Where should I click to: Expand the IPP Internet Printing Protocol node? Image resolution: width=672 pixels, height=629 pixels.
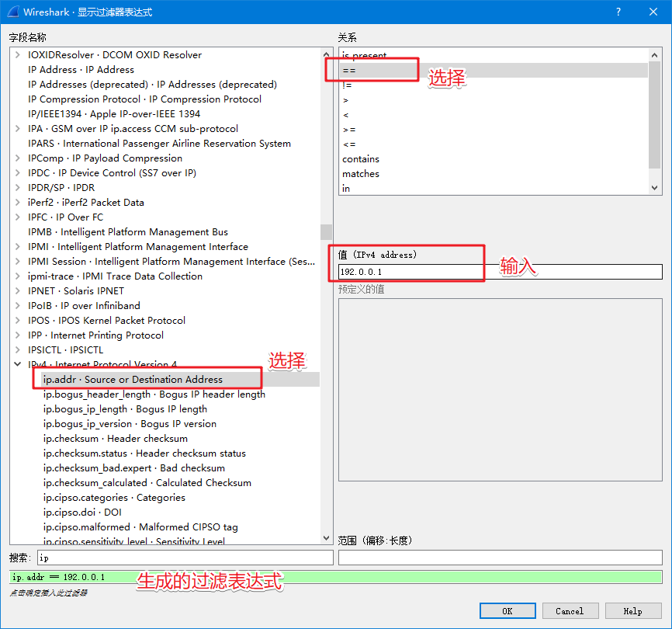pos(18,335)
